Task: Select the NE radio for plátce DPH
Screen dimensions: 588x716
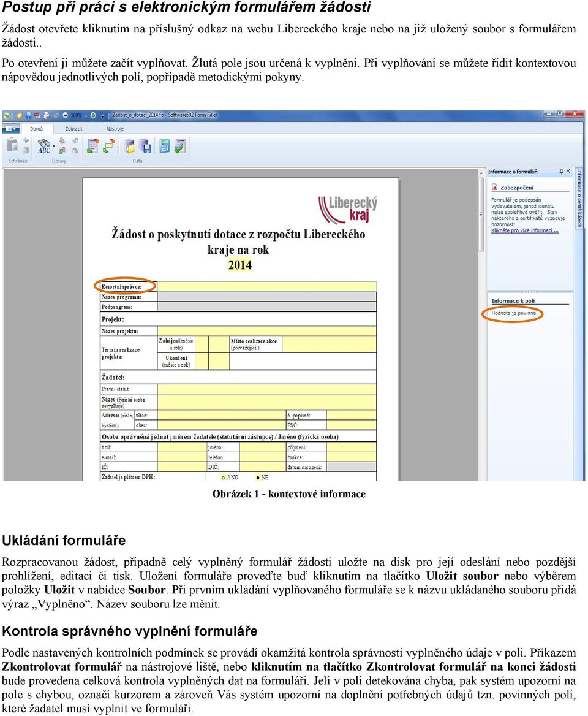Action: tap(258, 477)
